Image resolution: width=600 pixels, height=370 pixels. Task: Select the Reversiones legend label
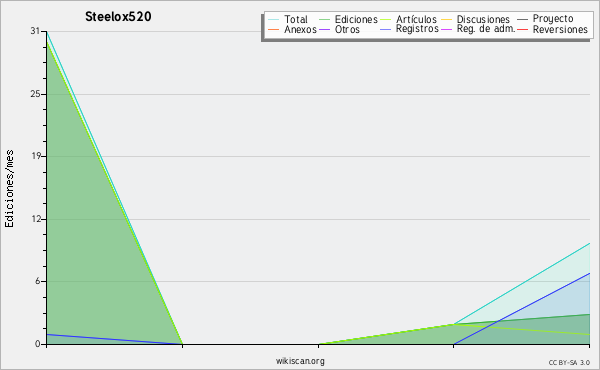click(x=560, y=29)
